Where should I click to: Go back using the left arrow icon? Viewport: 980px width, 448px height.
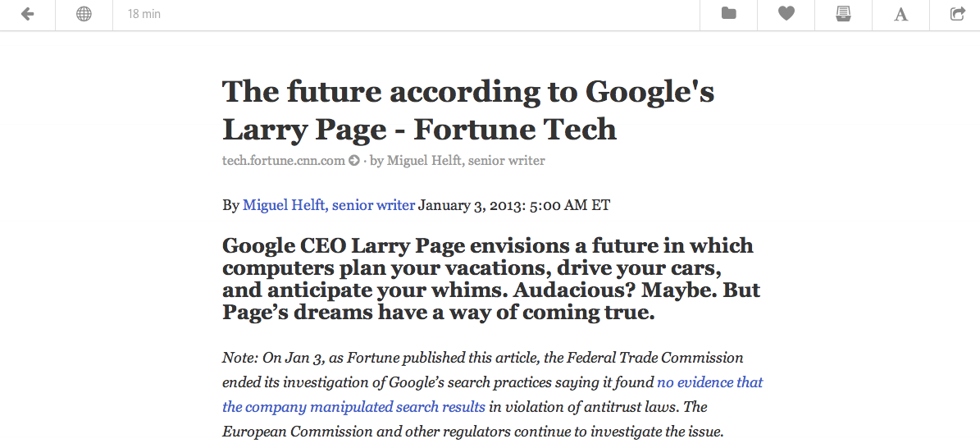point(27,14)
